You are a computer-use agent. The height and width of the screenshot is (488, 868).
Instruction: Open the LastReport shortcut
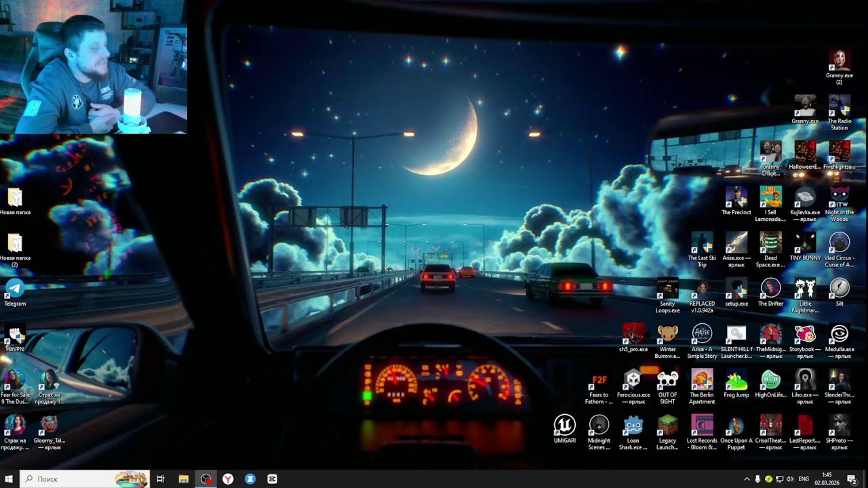pyautogui.click(x=805, y=432)
